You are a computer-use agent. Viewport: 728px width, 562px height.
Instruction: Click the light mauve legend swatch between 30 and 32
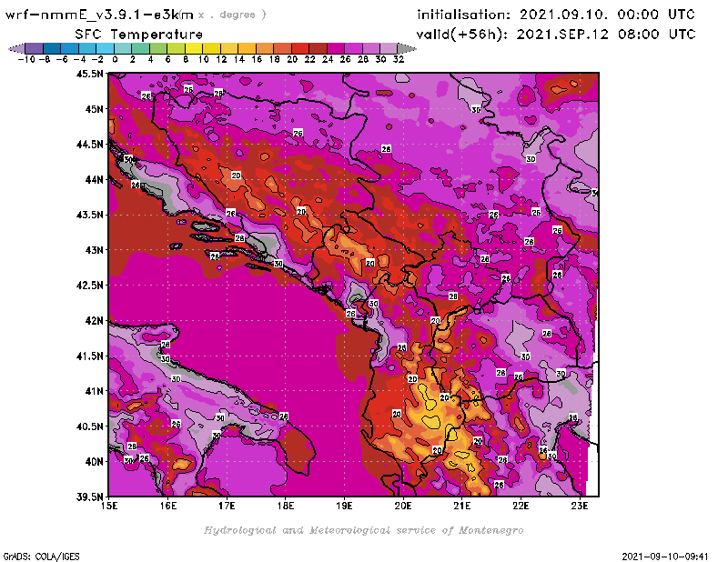[389, 48]
